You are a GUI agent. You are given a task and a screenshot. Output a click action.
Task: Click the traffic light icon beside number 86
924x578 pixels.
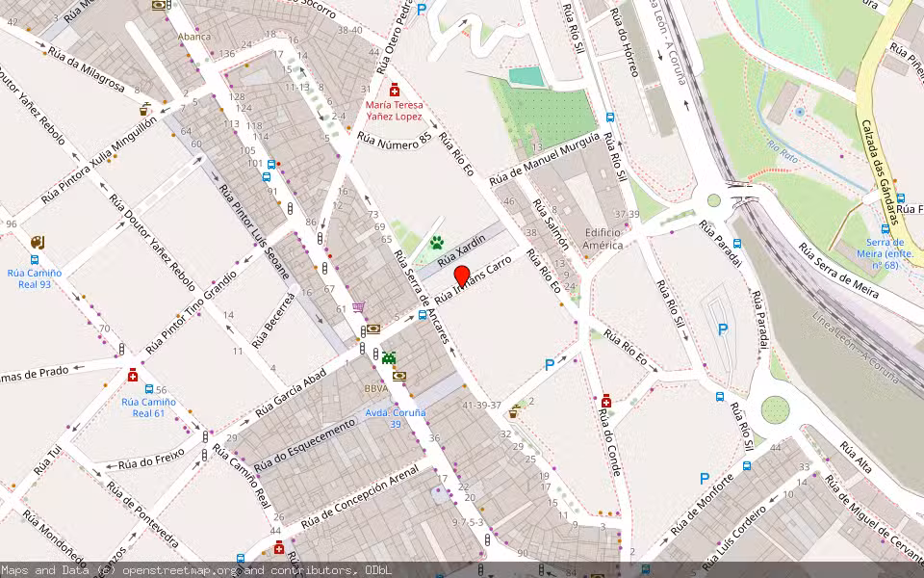click(320, 238)
